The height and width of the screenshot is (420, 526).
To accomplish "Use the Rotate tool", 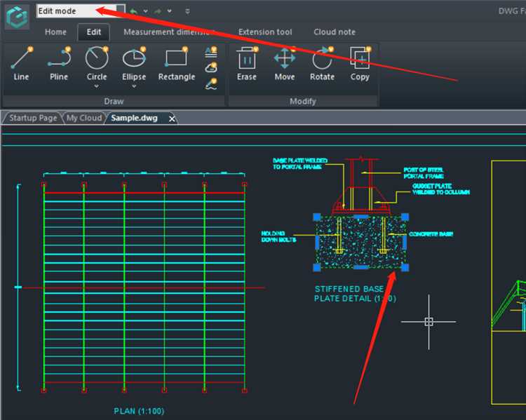I will pos(322,63).
